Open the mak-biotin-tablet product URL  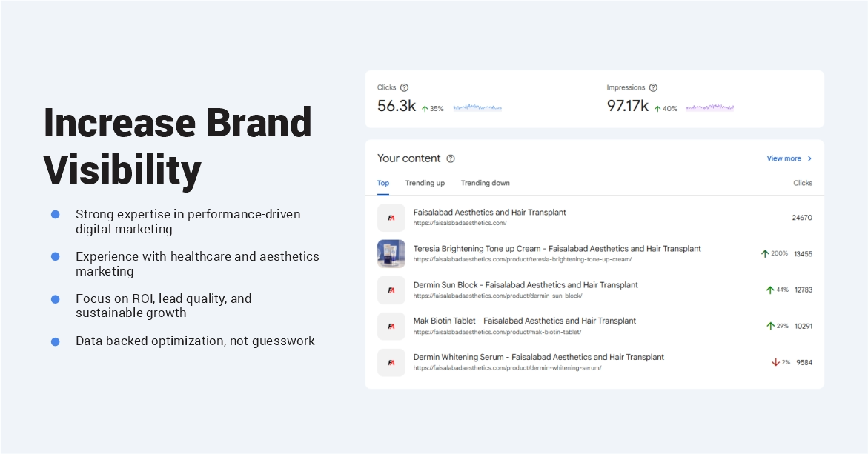(497, 333)
